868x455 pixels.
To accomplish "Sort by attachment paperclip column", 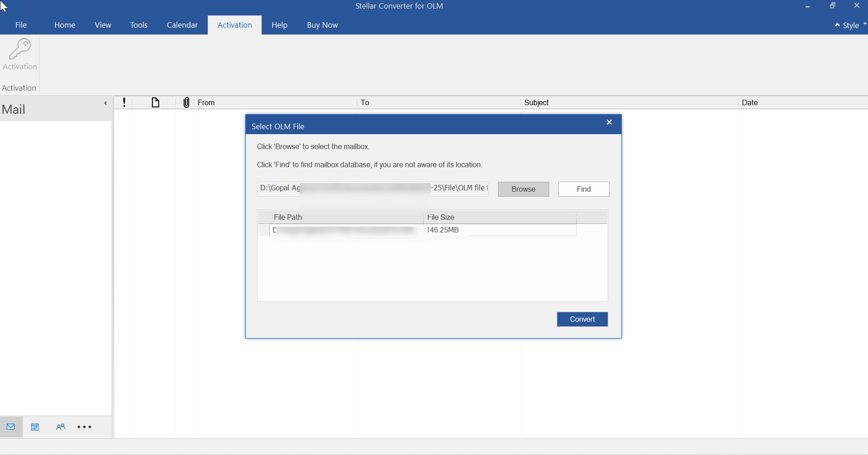I will click(186, 102).
